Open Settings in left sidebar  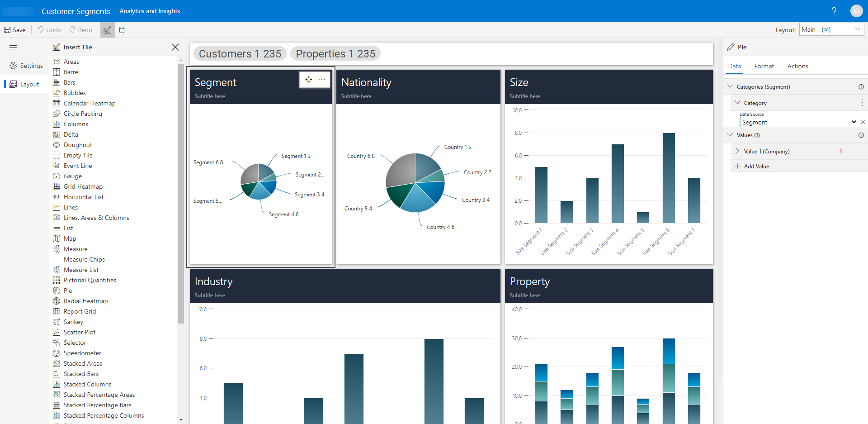point(26,66)
